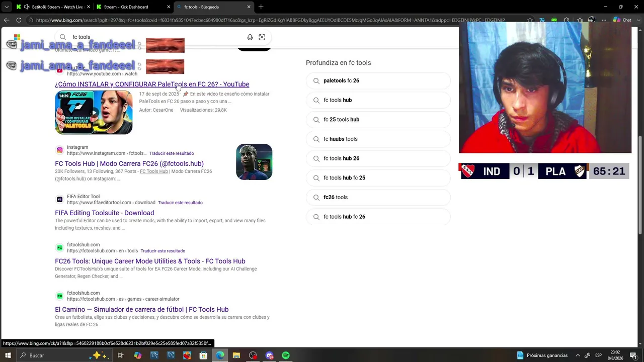Open File Explorer from the taskbar
Image resolution: width=644 pixels, height=362 pixels.
click(236, 355)
